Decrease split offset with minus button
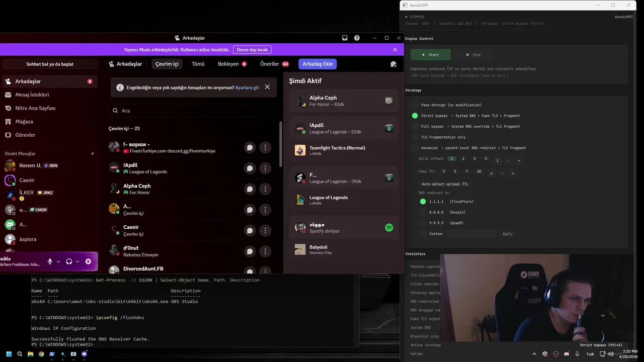 pyautogui.click(x=508, y=160)
